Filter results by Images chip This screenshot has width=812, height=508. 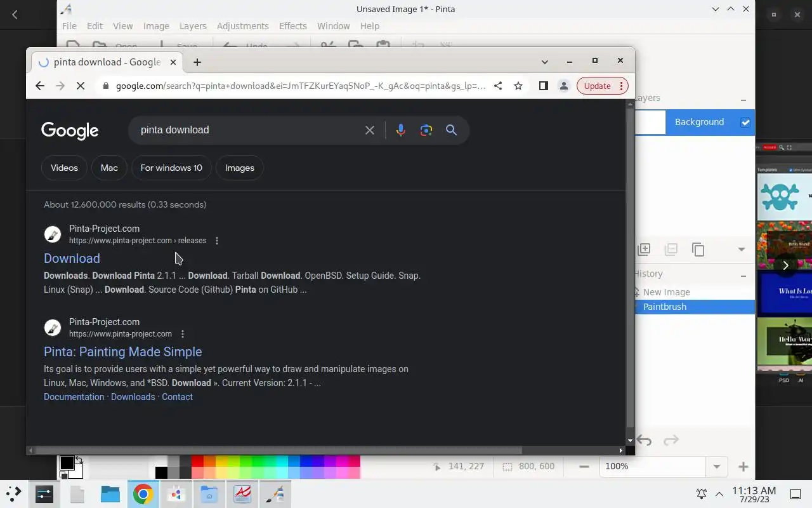tap(239, 168)
